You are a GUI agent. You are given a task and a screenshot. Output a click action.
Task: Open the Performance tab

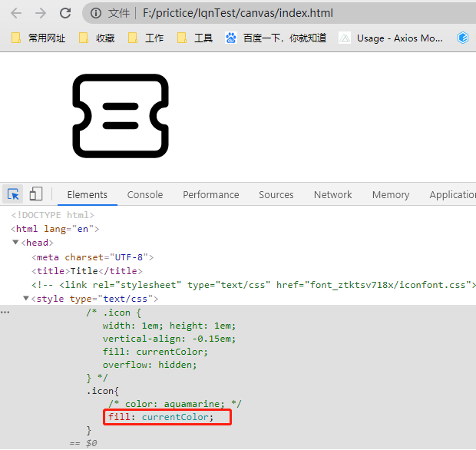point(210,194)
